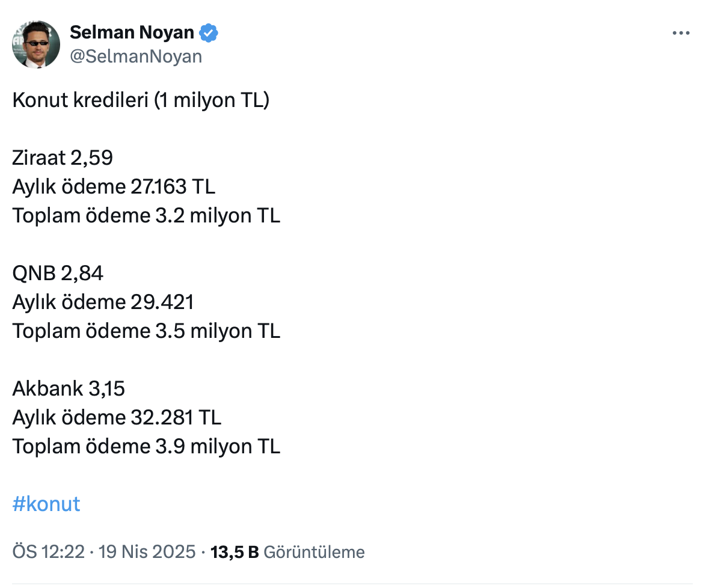Open the three-dot more options menu

tap(681, 34)
